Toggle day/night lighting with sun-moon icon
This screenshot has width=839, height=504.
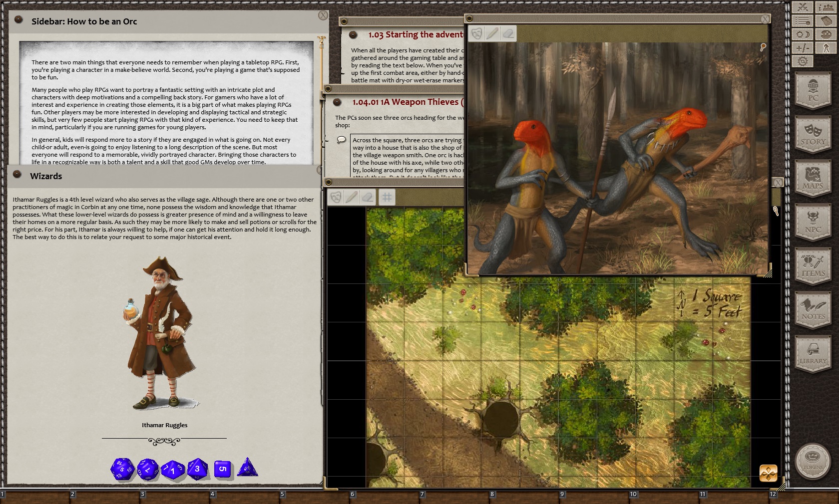(804, 35)
